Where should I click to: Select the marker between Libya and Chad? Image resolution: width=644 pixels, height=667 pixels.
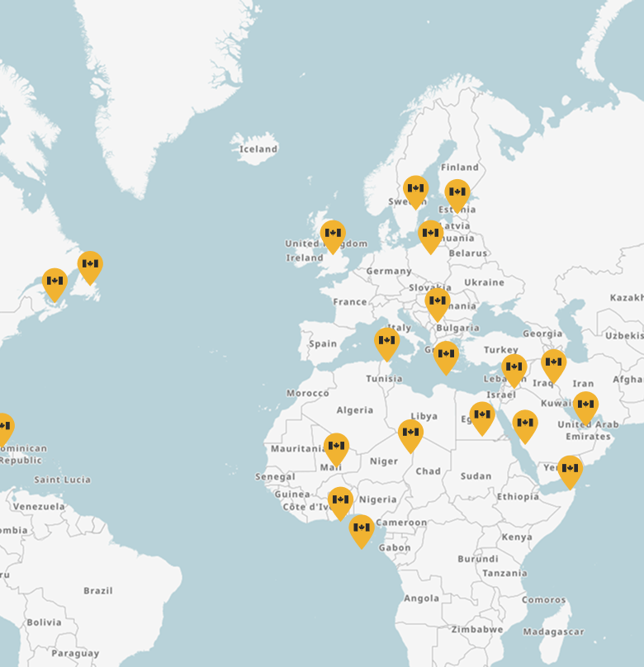click(410, 433)
